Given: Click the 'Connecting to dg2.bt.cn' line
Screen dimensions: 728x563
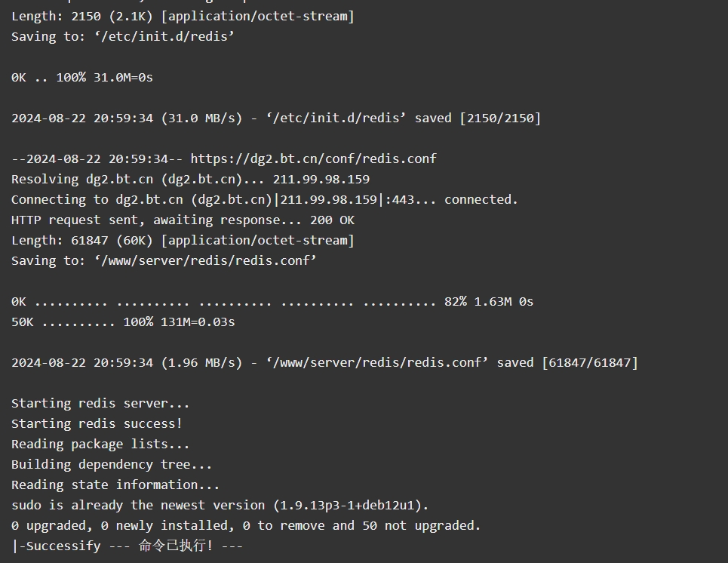Looking at the screenshot, I should point(265,200).
